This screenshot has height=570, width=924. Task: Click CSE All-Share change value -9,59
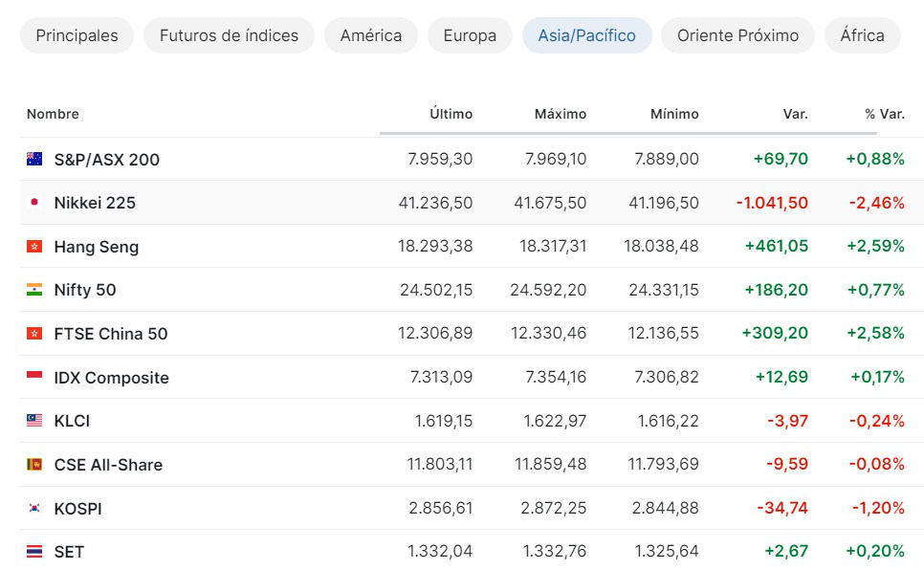coord(787,464)
